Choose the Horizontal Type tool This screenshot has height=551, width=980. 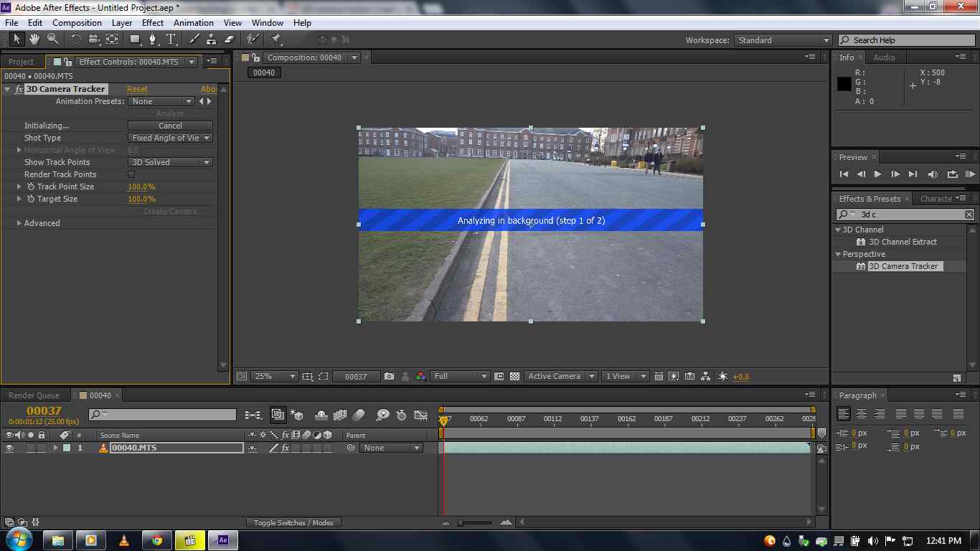click(x=171, y=39)
